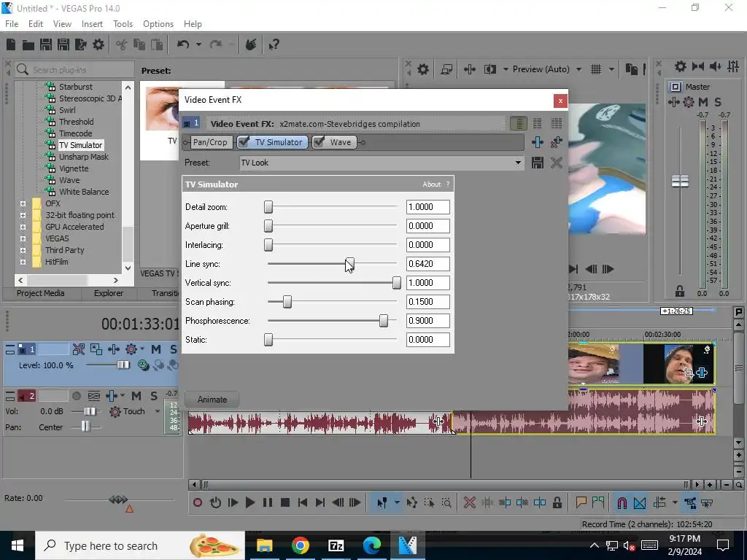The image size is (747, 560).
Task: Click the Open folder icon in toolbar
Action: 28,44
